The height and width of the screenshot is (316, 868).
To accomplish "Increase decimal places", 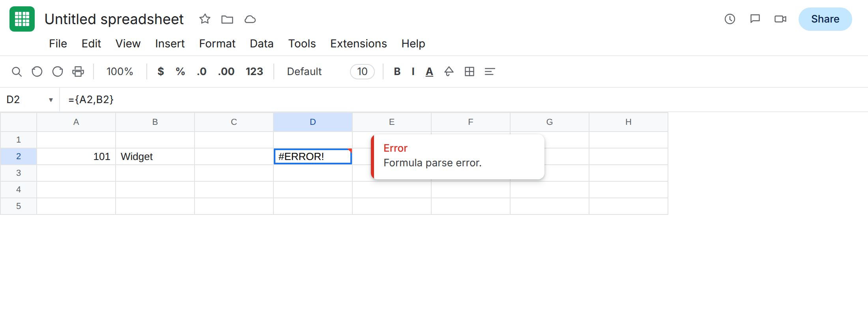I will (x=226, y=71).
